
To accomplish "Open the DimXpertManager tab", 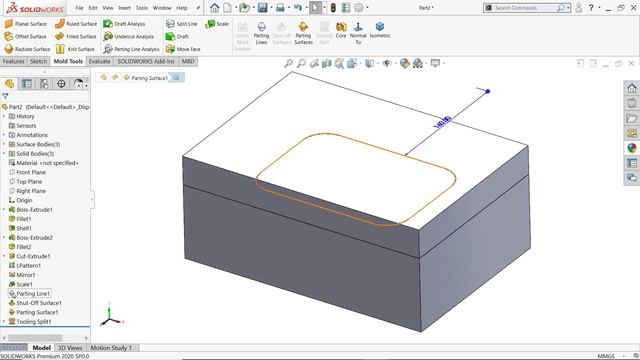I will point(61,84).
